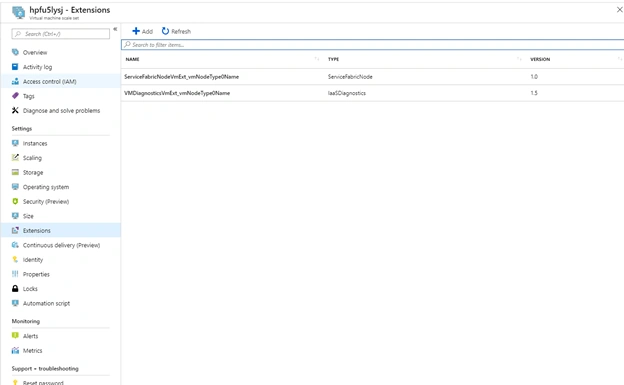This screenshot has width=624, height=385.
Task: Open VMDiagnosticsVmExt_vmNodeType0Name extension
Action: tap(177, 93)
